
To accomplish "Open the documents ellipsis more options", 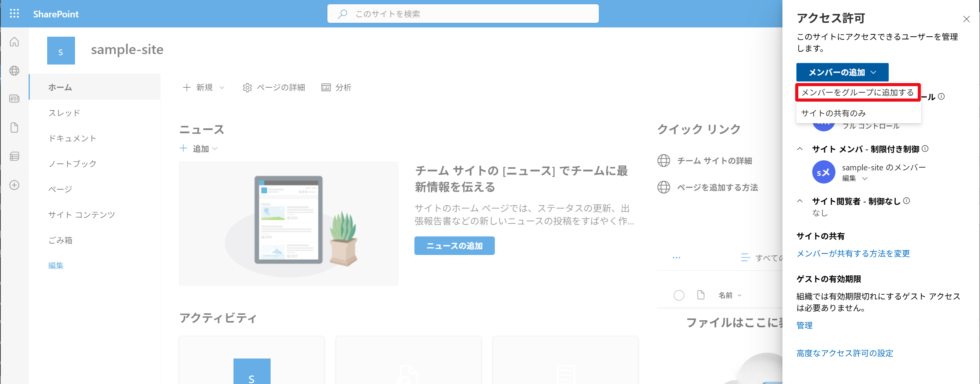I will pyautogui.click(x=676, y=258).
